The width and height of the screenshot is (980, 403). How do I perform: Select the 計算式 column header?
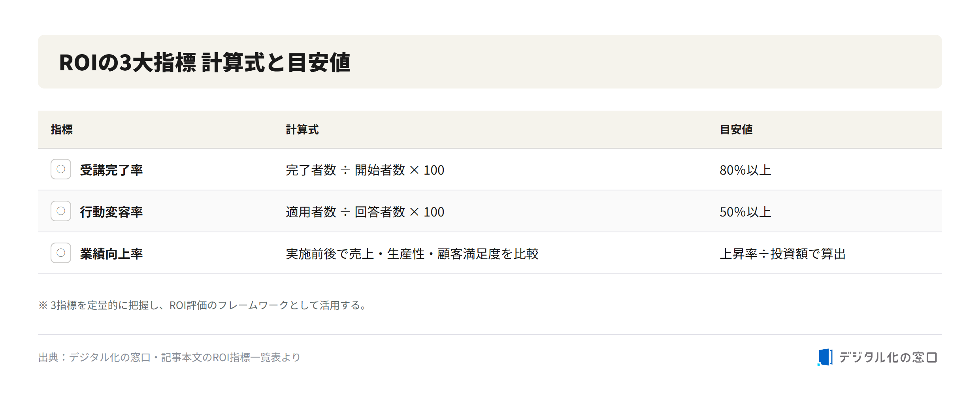[x=302, y=130]
